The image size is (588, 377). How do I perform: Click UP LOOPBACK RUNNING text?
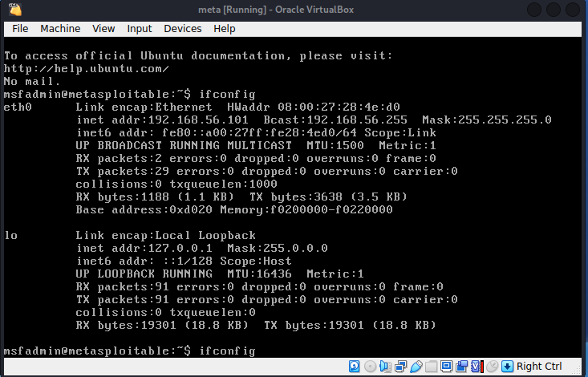[144, 274]
